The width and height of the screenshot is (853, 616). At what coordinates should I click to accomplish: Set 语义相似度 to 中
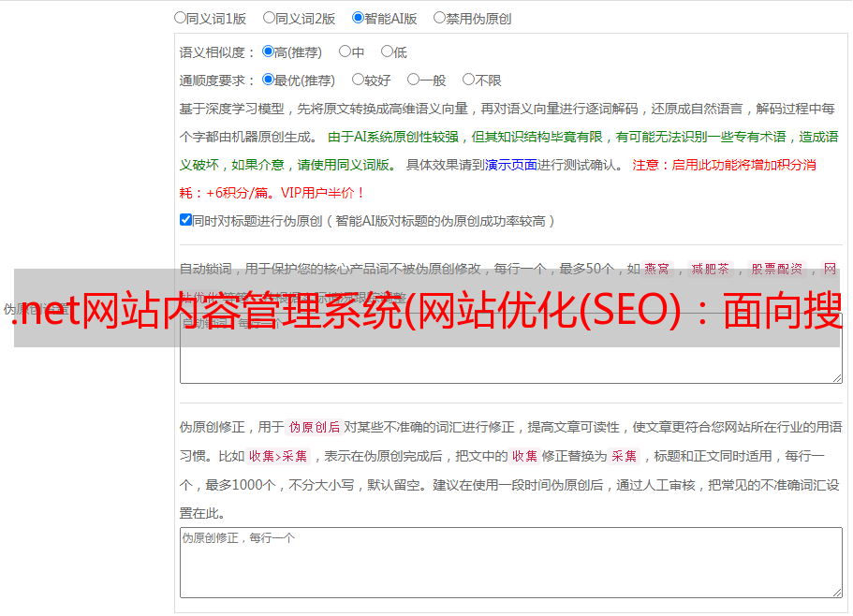[x=345, y=51]
